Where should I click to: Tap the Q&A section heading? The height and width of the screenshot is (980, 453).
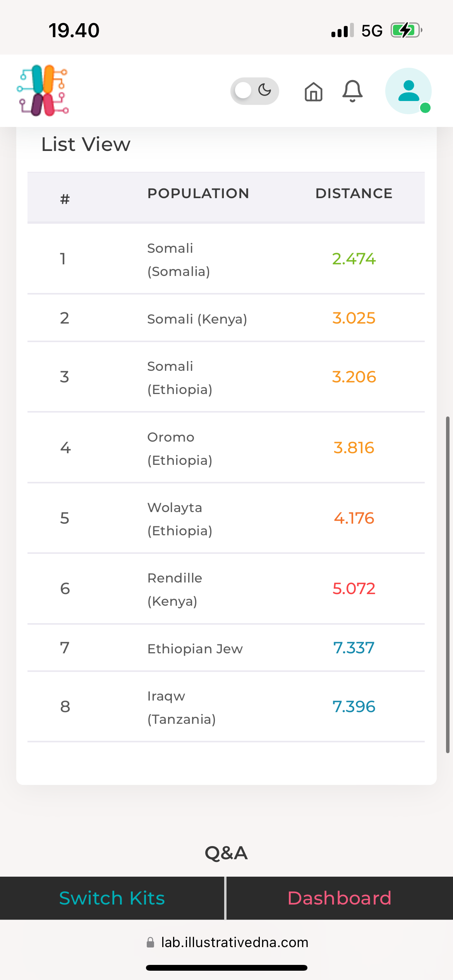point(226,853)
